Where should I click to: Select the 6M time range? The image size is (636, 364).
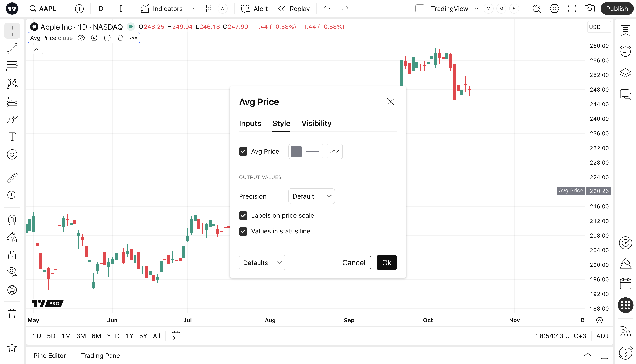(x=96, y=336)
